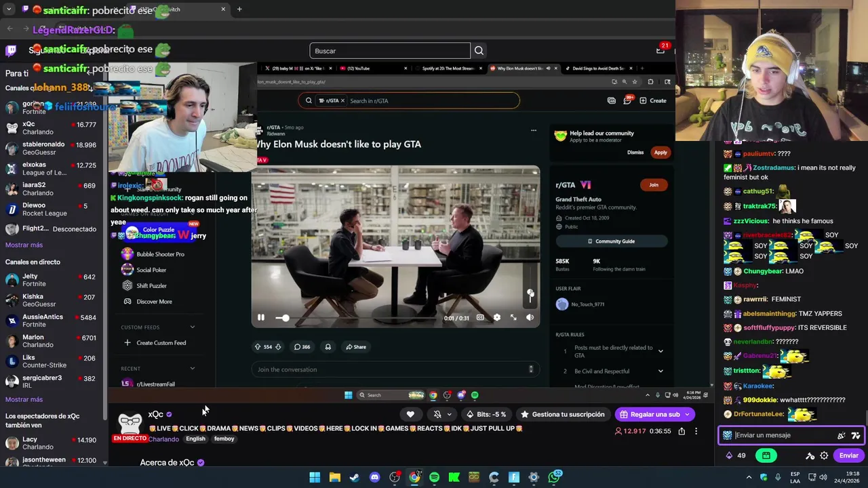Screen dimensions: 868x488
Task: Open the English stream tag
Action: coord(195,439)
